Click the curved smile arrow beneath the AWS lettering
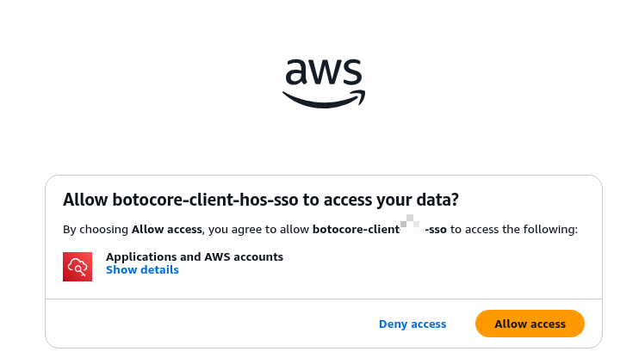This screenshot has height=364, width=639. [324, 100]
